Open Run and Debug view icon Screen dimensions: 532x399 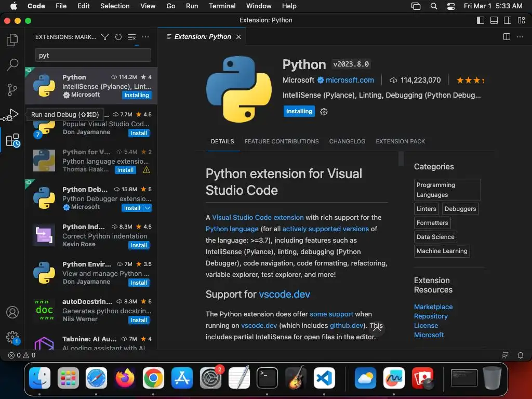coord(12,115)
